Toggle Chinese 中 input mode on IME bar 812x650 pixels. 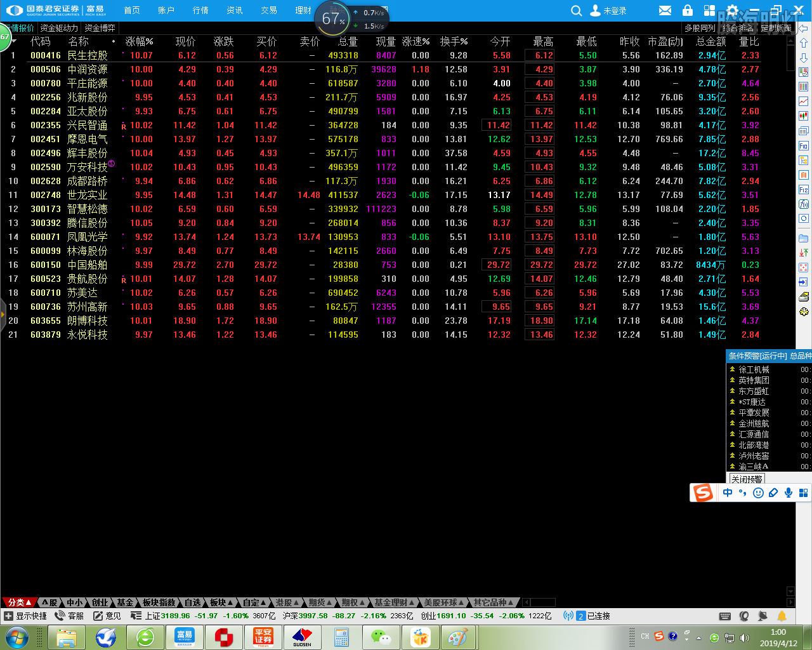(x=728, y=493)
